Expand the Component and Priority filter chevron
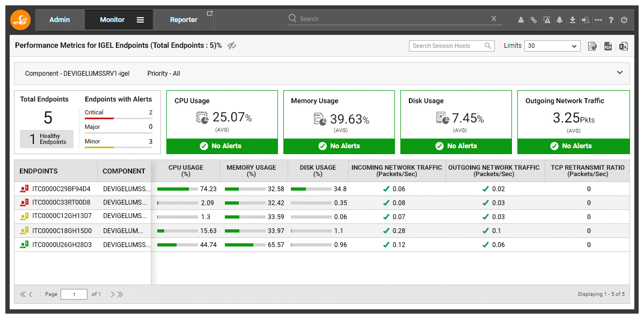Viewport: 644px width, 319px height. point(620,73)
